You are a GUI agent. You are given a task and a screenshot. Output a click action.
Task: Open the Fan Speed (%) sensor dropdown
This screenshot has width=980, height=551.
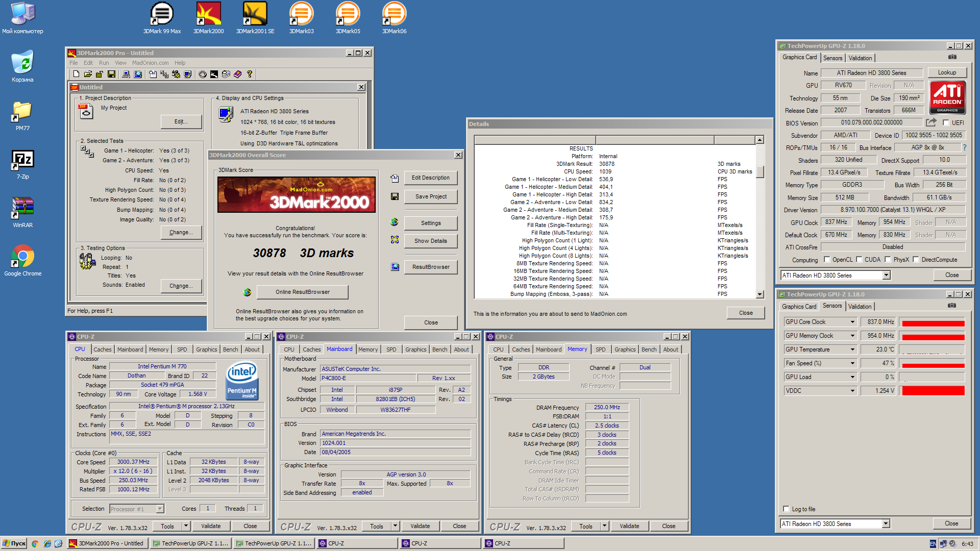click(x=852, y=363)
